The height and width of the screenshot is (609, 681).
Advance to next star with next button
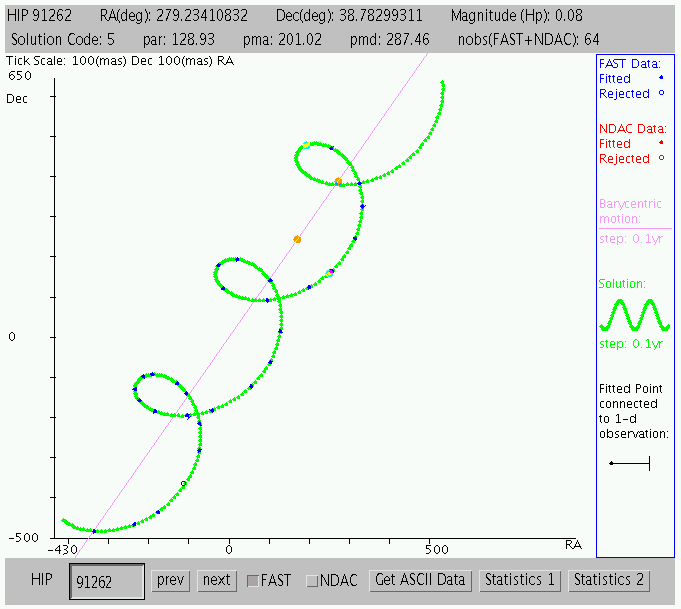pos(217,580)
